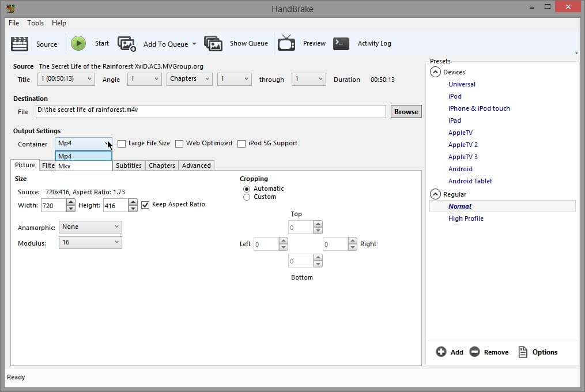Click the Source toolbar label
The width and height of the screenshot is (585, 392).
[47, 44]
